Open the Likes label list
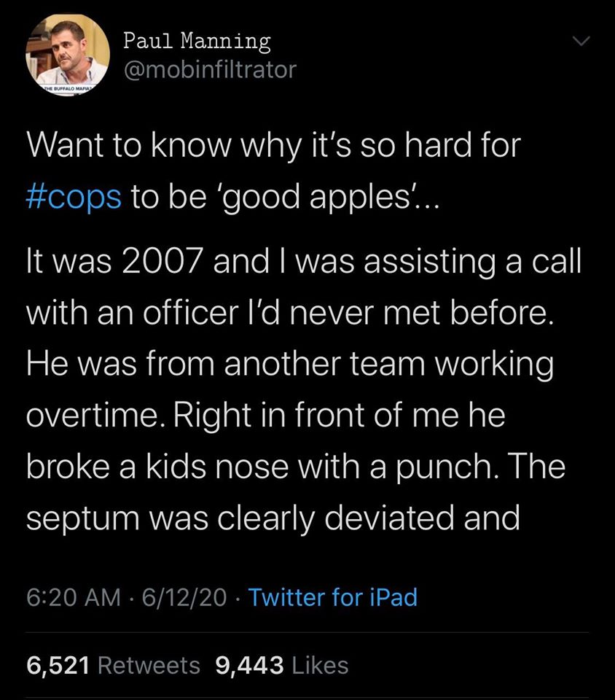Viewport: 615px width, 700px height. (x=319, y=665)
